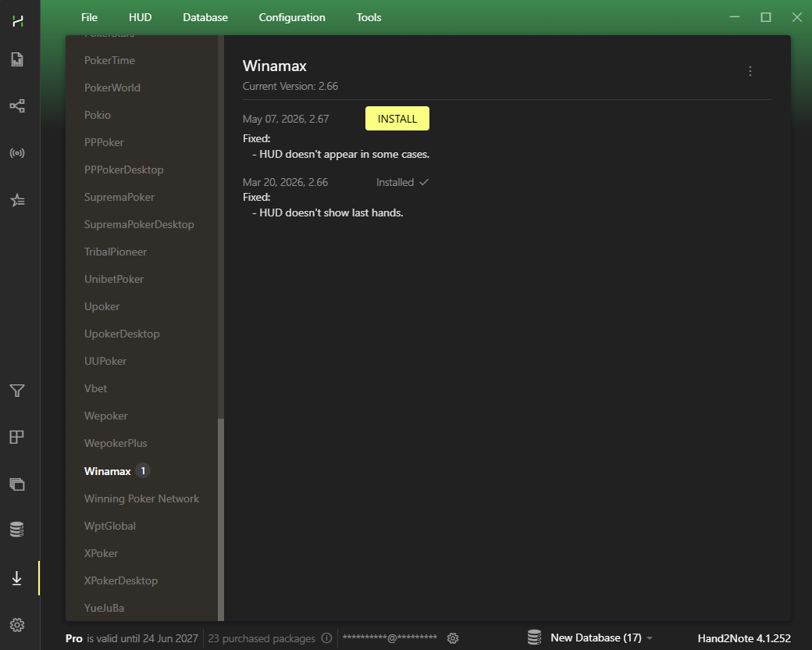Select UnibetPoker in the room list
The image size is (812, 650).
pos(114,280)
